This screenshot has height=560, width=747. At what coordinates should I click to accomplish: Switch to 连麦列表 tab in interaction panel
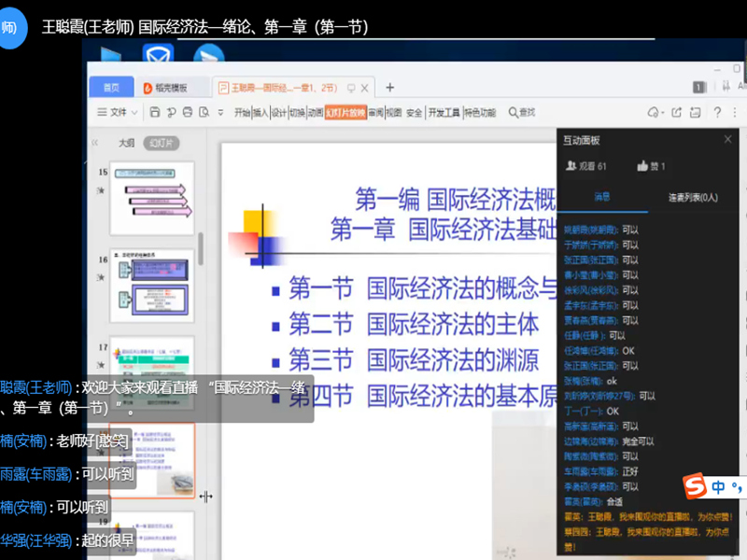coord(692,197)
